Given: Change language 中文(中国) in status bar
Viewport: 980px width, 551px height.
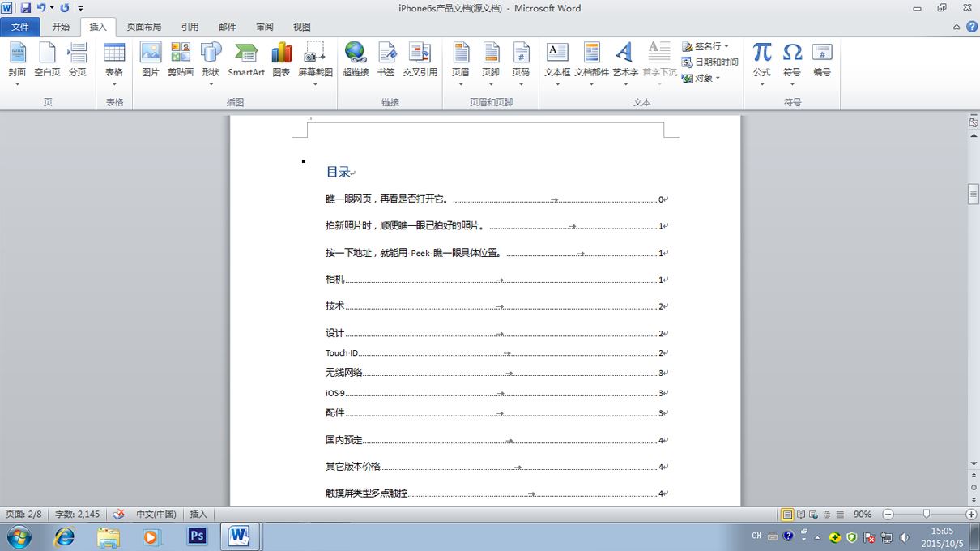Looking at the screenshot, I should [156, 514].
